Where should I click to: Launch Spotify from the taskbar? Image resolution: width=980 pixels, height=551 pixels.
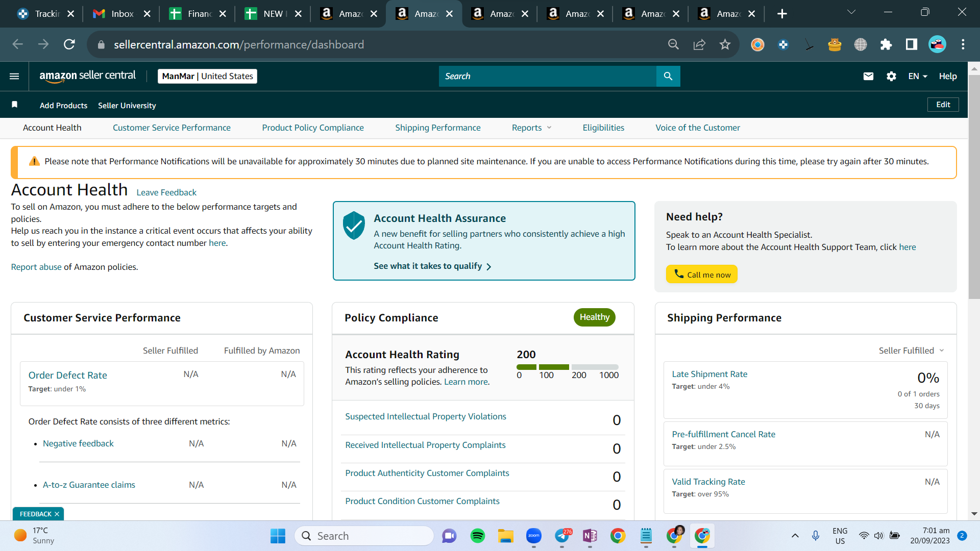tap(478, 536)
